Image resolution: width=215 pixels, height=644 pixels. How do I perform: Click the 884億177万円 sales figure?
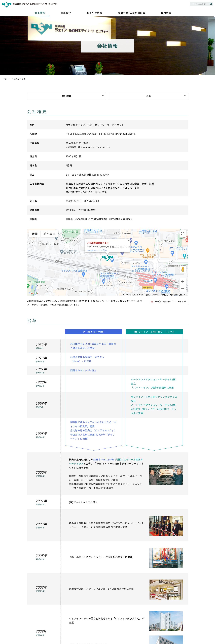(82, 201)
